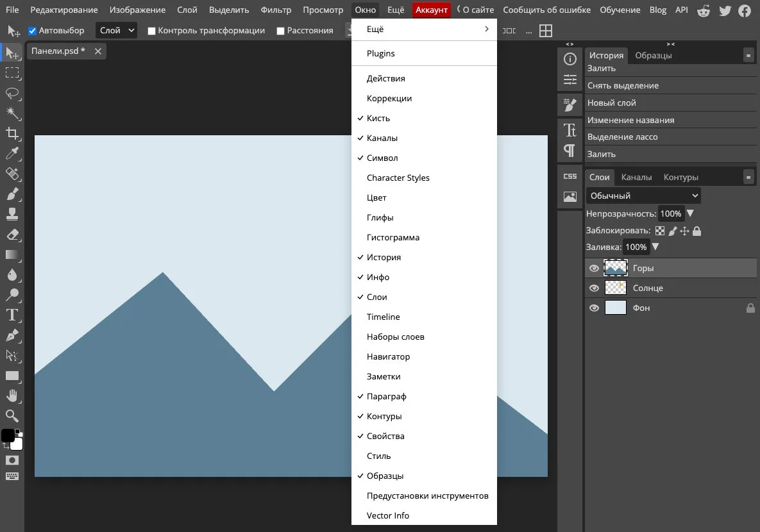760x532 pixels.
Task: Open the CSS panel icon
Action: coord(570,176)
